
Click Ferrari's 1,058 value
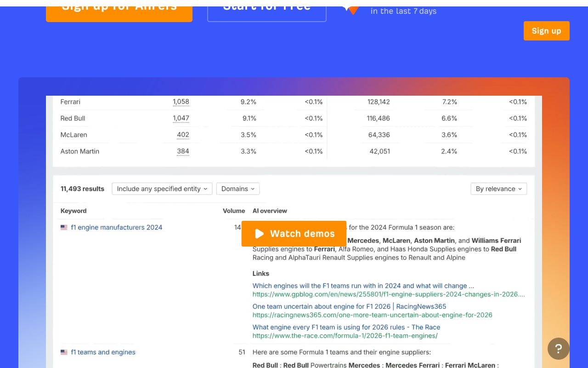[x=181, y=102]
